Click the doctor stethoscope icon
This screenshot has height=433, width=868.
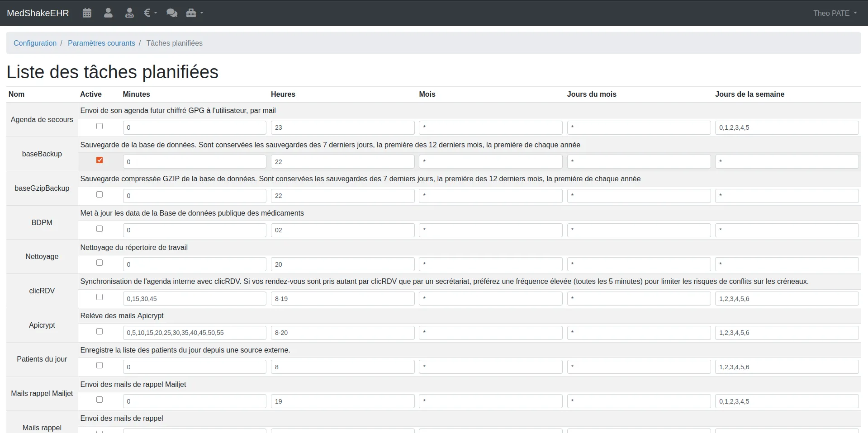[129, 13]
